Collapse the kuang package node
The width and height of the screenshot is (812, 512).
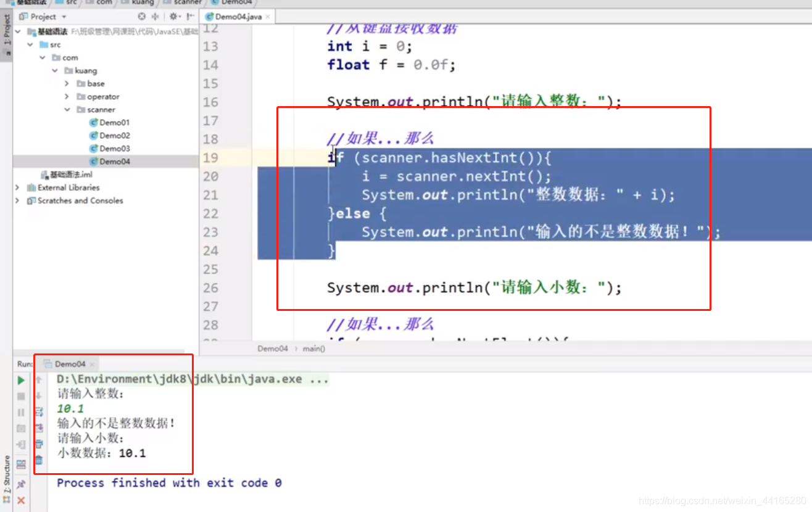(x=55, y=70)
